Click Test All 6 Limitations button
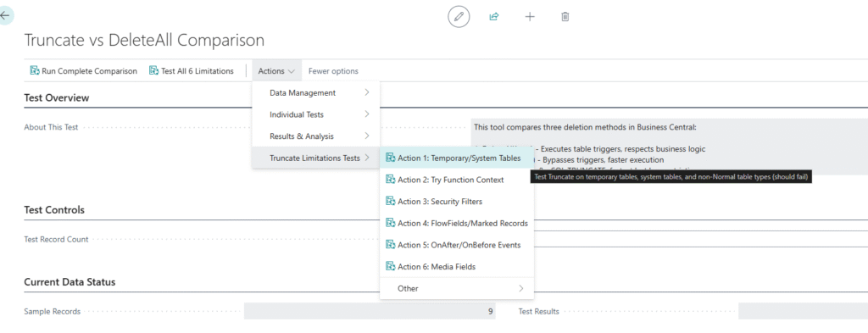 (x=192, y=71)
